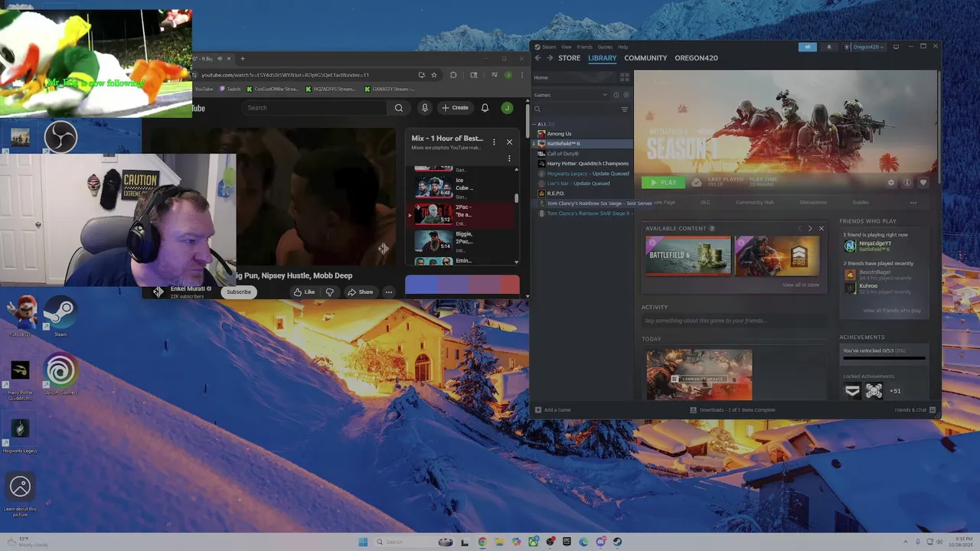The image size is (980, 551).
Task: Open Hogwarts Legacy desktop shortcut
Action: pyautogui.click(x=20, y=433)
